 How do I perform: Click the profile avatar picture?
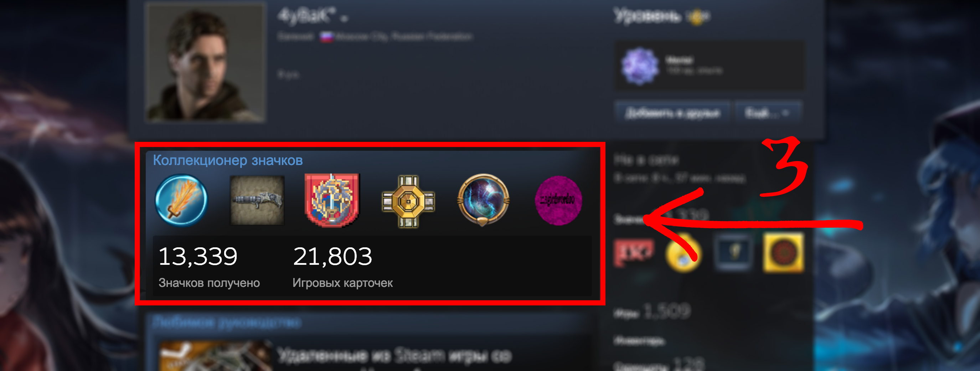205,62
